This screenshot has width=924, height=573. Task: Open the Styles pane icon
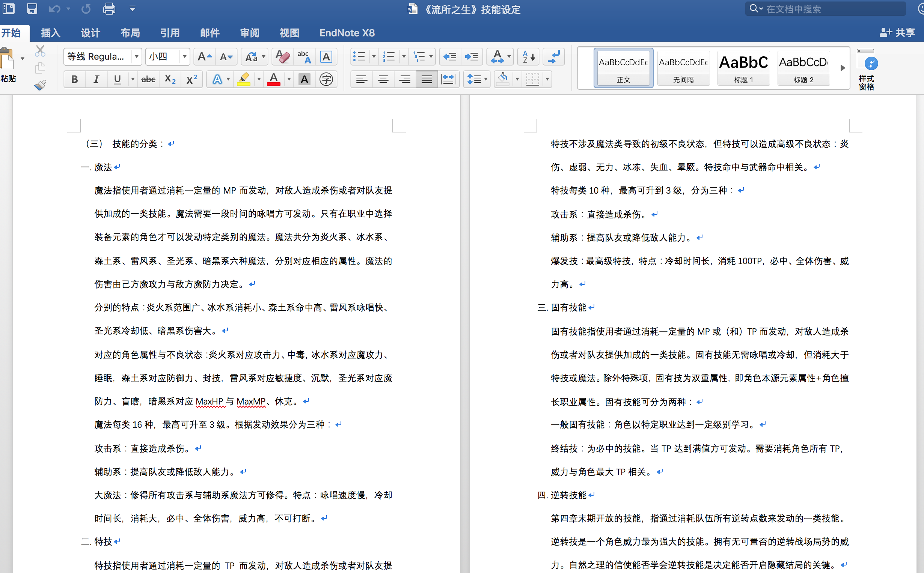click(x=867, y=70)
